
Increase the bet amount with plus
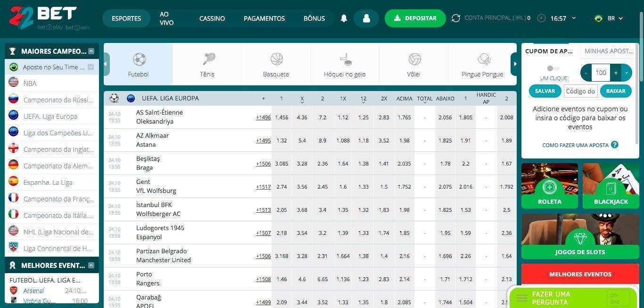pyautogui.click(x=616, y=73)
